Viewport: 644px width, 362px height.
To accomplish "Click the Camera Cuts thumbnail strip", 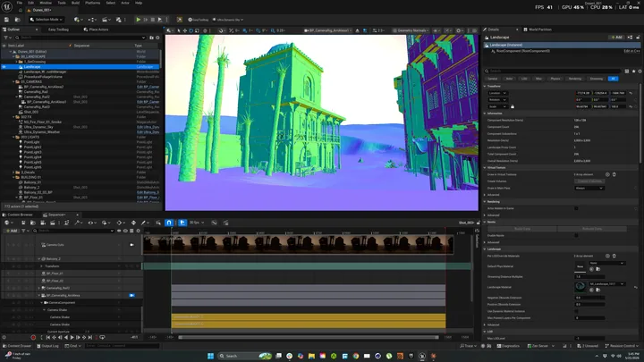I will 298,245.
